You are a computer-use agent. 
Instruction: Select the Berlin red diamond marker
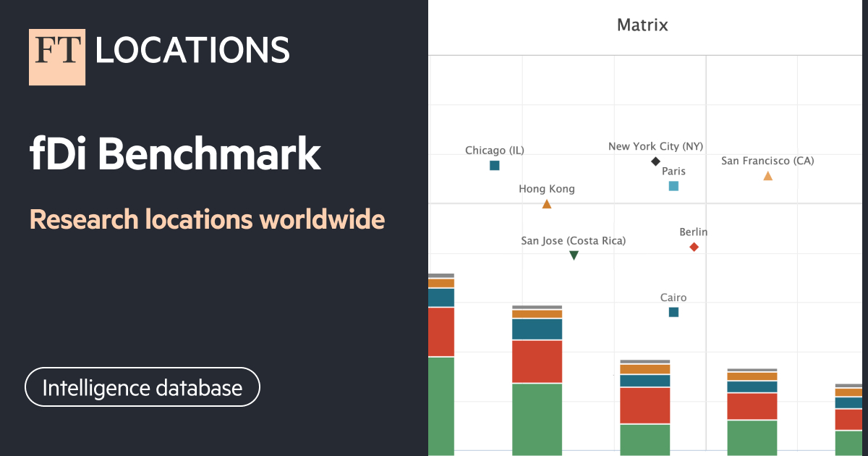click(694, 246)
